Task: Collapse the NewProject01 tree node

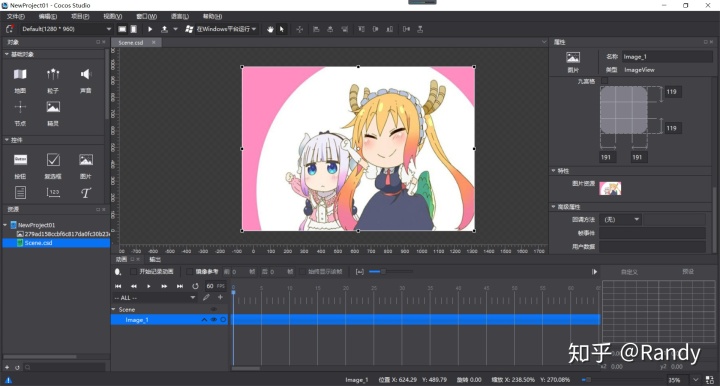Action: click(6, 225)
